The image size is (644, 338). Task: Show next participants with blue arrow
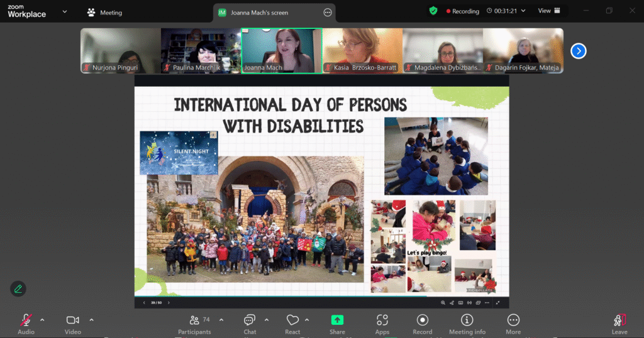[x=578, y=51]
